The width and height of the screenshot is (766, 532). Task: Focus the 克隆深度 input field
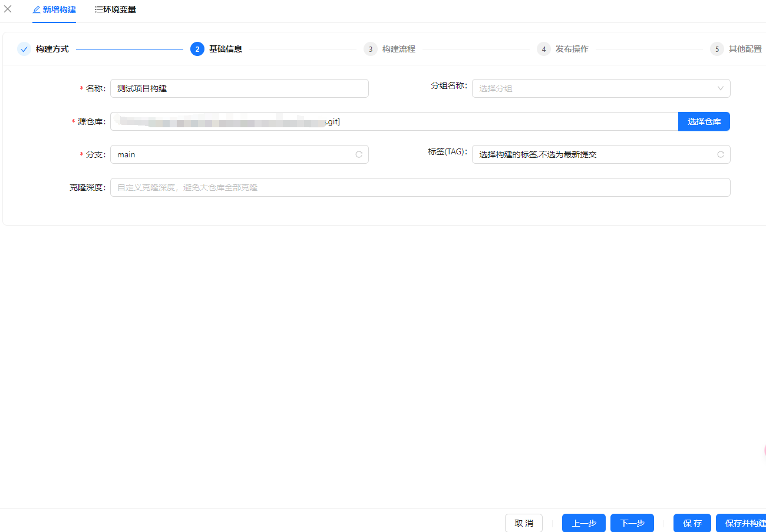point(420,187)
